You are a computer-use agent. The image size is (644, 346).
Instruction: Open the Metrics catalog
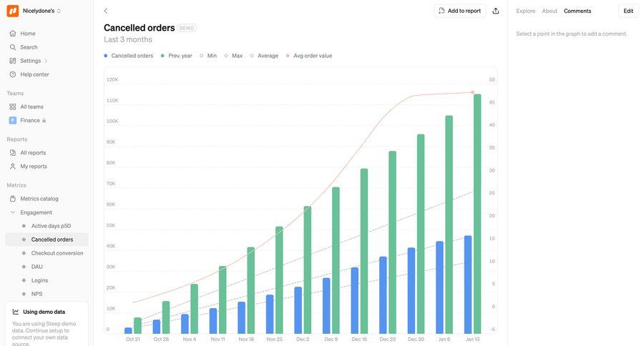click(x=39, y=199)
